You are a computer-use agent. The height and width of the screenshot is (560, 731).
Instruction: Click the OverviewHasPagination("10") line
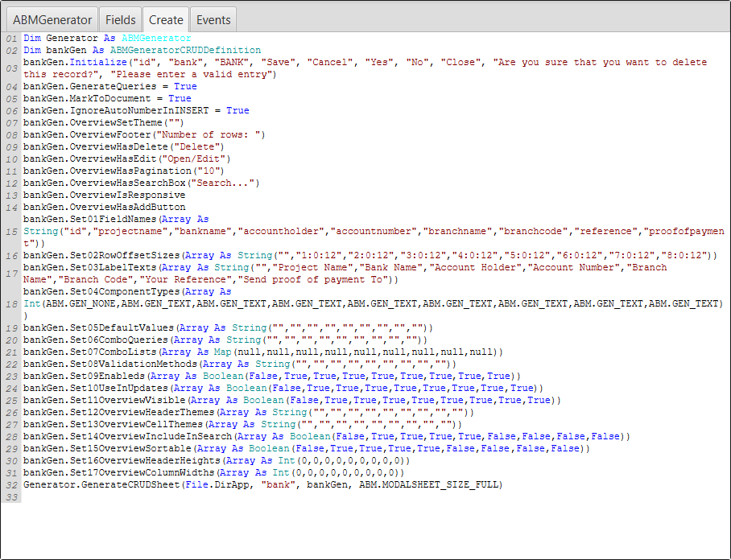pyautogui.click(x=123, y=171)
